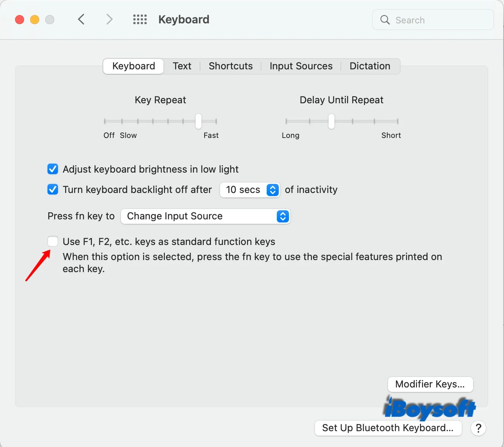Click the magnifying glass search icon
Screen dimensions: 504x447
pos(385,20)
